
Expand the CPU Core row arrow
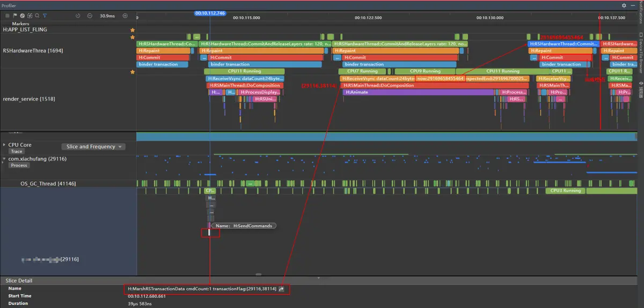4,145
